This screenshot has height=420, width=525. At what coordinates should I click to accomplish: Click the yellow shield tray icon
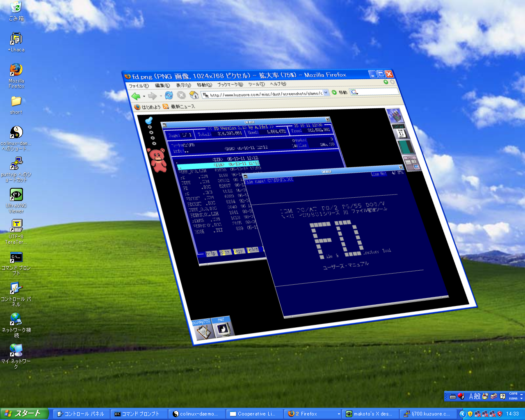point(470,414)
